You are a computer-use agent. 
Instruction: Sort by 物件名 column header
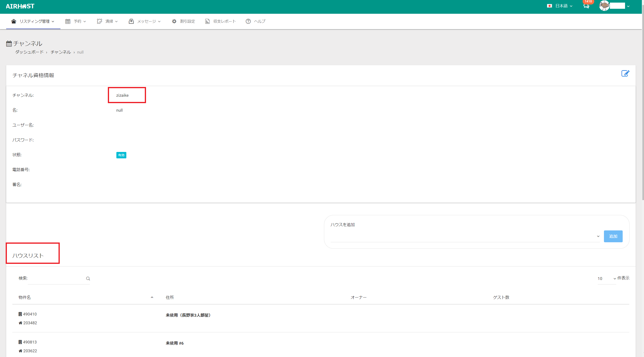pos(24,297)
